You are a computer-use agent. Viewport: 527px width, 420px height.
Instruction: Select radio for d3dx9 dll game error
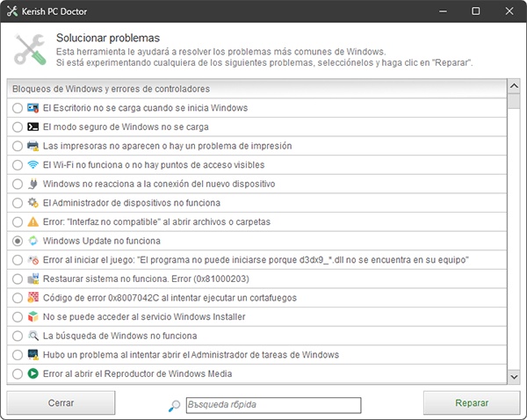18,260
